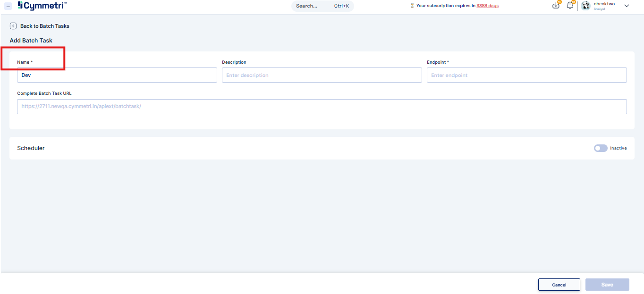644x294 pixels.
Task: Open the hamburger sidebar menu
Action: [8, 6]
